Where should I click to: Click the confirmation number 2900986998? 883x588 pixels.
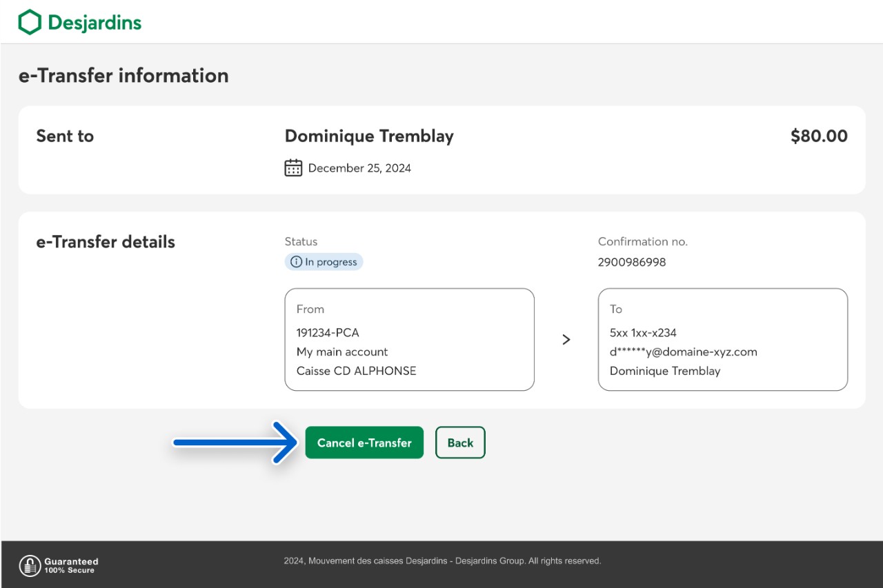coord(632,262)
